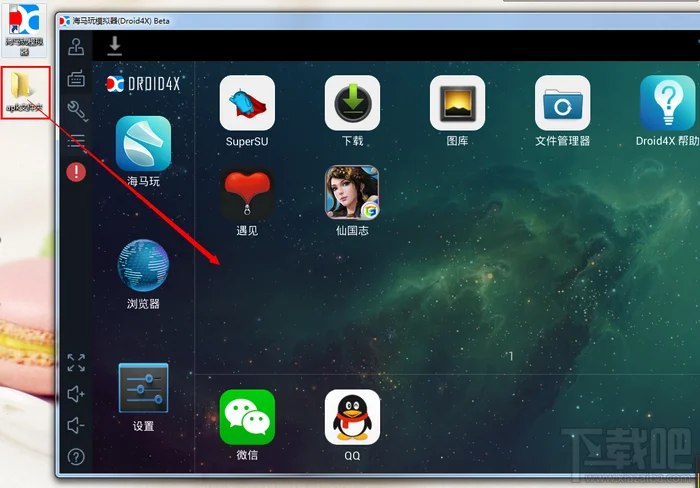The image size is (700, 488).
Task: Open the list menu sidebar icon
Action: (x=76, y=142)
